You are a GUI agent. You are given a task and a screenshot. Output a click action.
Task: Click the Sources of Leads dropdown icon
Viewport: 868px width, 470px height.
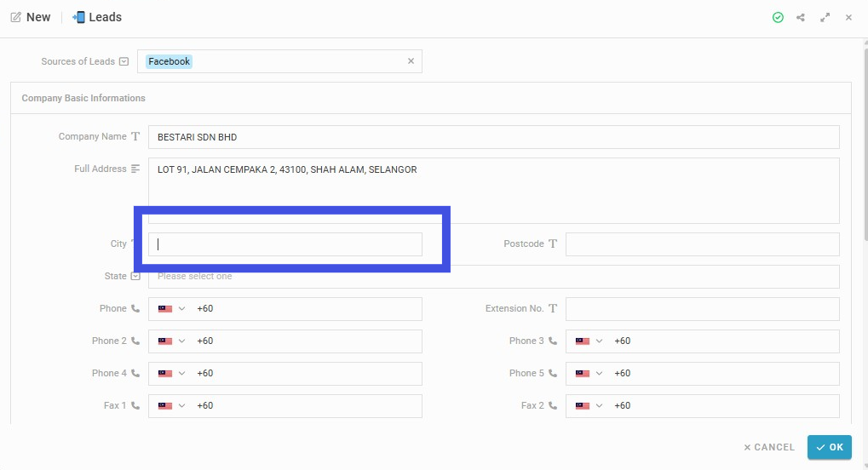click(124, 61)
